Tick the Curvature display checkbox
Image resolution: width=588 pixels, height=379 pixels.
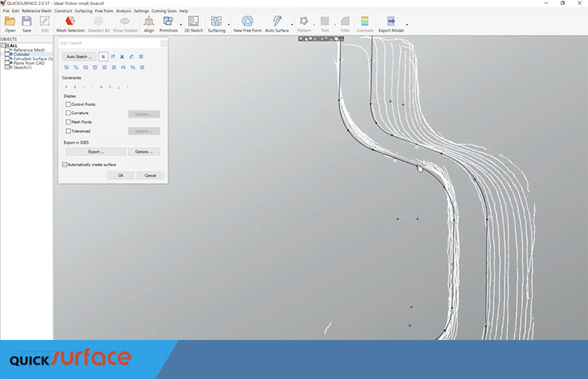[68, 113]
